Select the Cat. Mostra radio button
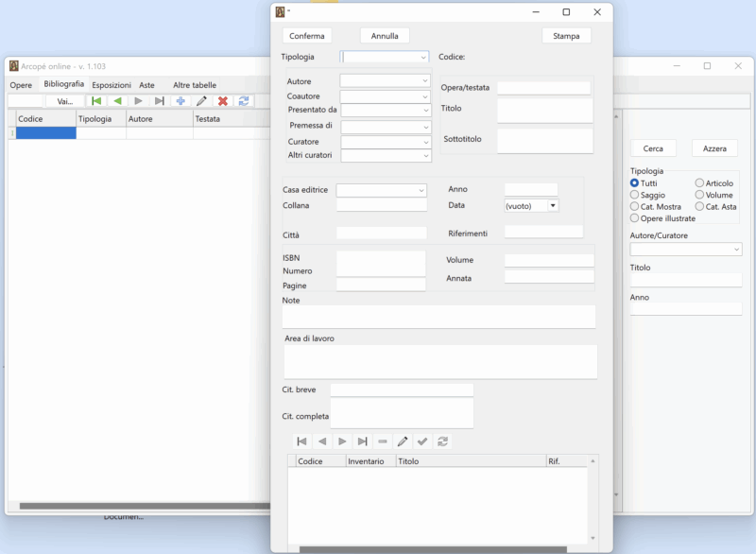756x554 pixels. [635, 206]
